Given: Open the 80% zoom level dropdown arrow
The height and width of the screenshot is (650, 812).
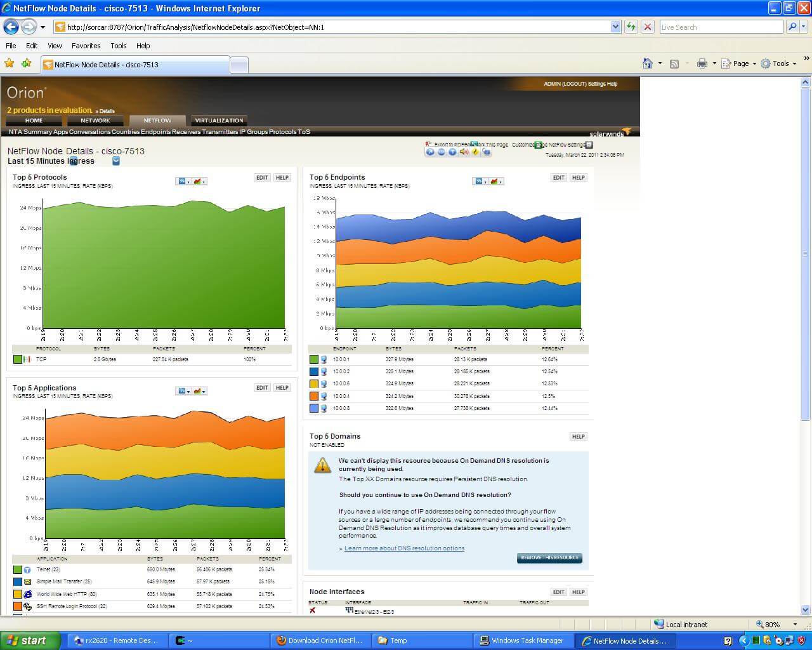Looking at the screenshot, I should tap(795, 625).
